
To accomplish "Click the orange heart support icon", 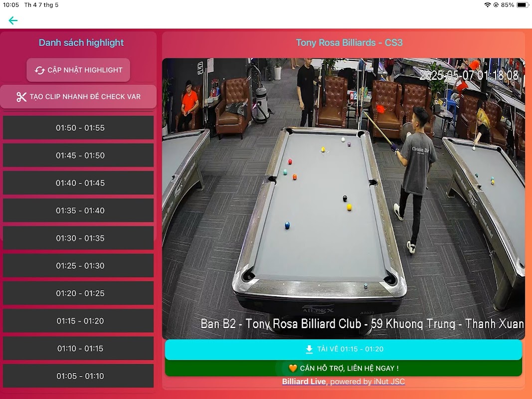I will click(x=293, y=368).
